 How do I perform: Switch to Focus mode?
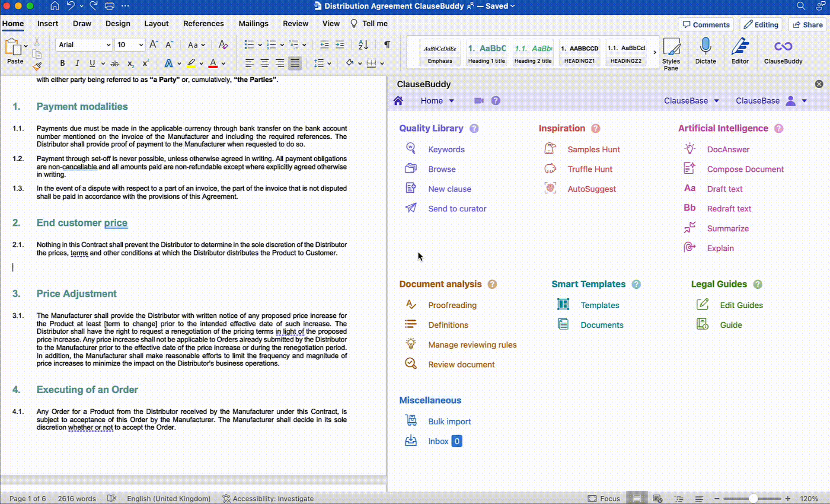[x=604, y=498]
